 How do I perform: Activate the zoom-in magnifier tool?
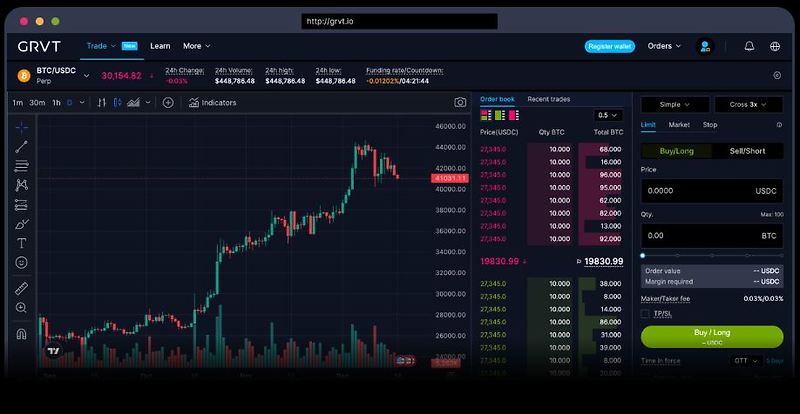pyautogui.click(x=21, y=308)
